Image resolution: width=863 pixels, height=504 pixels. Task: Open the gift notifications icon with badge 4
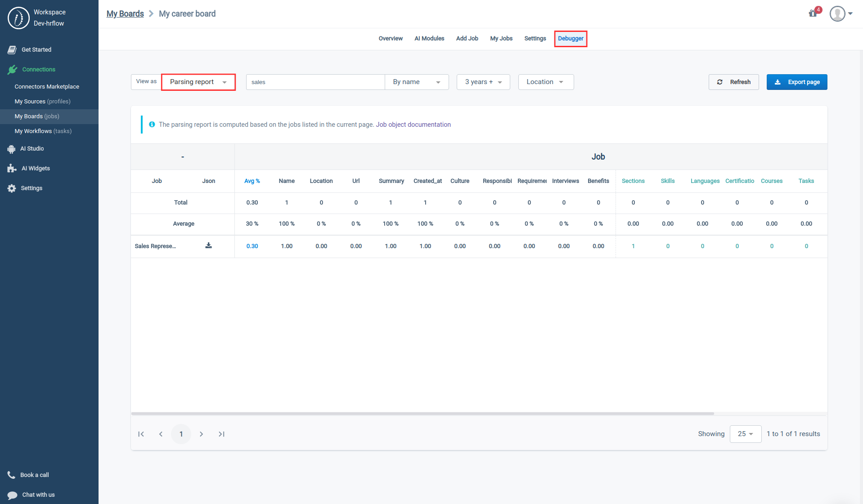(813, 13)
